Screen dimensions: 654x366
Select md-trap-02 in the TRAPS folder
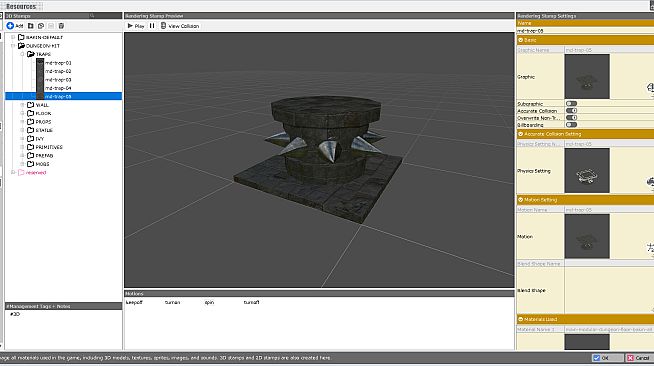(58, 71)
